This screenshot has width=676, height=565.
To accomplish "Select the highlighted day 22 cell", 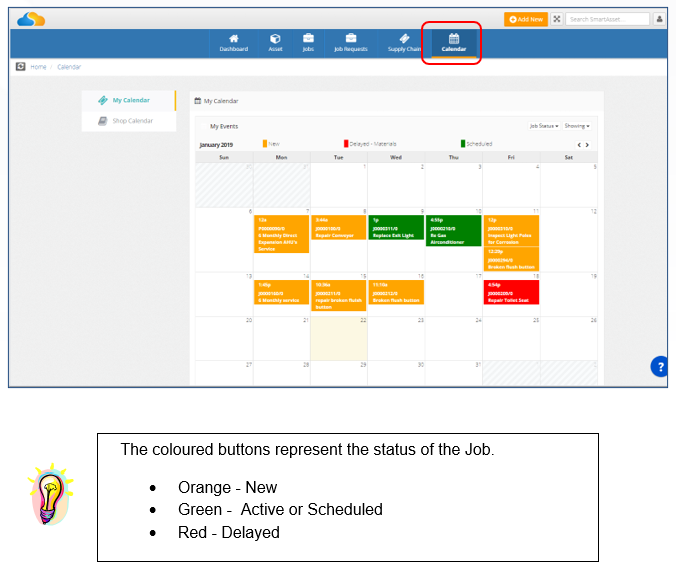I will pyautogui.click(x=338, y=338).
